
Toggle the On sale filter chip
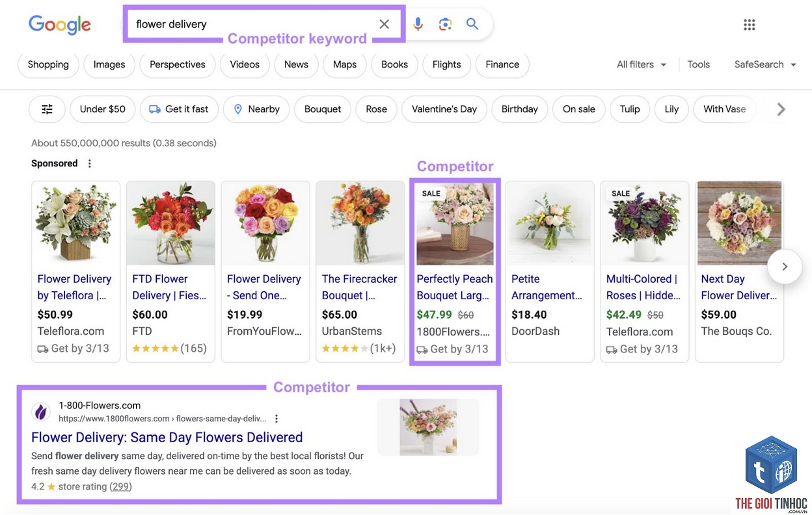(x=579, y=109)
